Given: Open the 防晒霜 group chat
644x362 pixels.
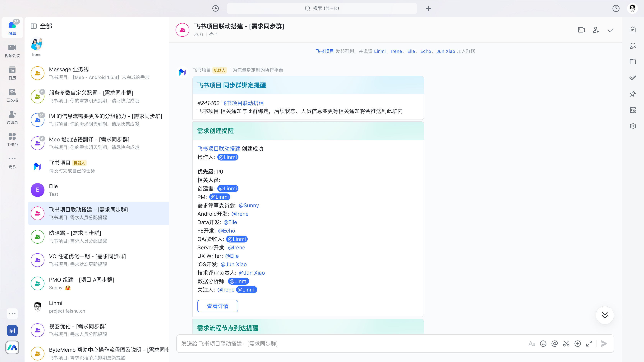Looking at the screenshot, I should pyautogui.click(x=98, y=237).
